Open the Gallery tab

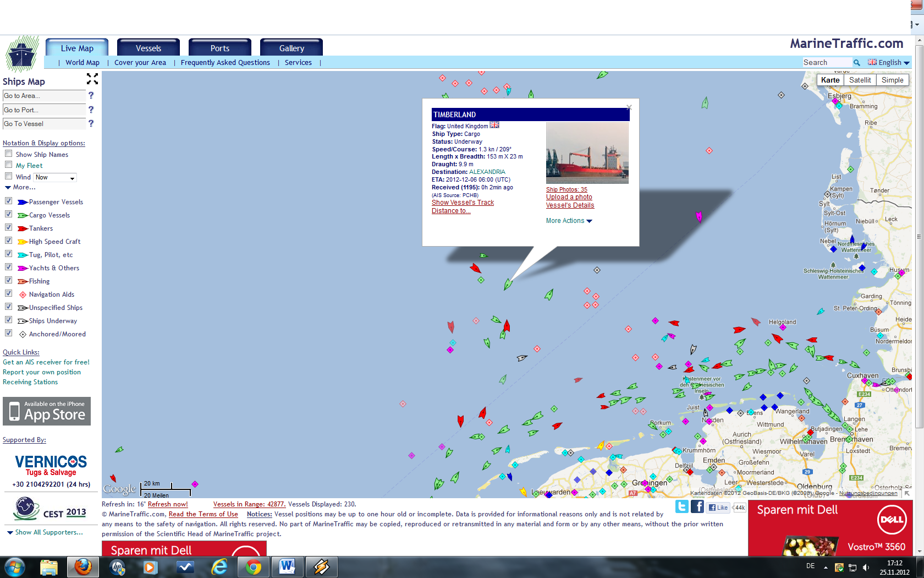point(291,48)
